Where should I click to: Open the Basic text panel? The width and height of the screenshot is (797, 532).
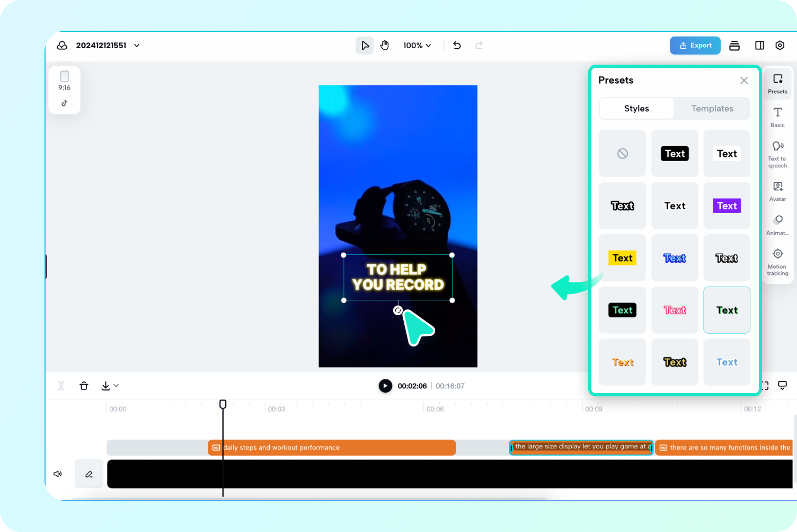pyautogui.click(x=777, y=116)
